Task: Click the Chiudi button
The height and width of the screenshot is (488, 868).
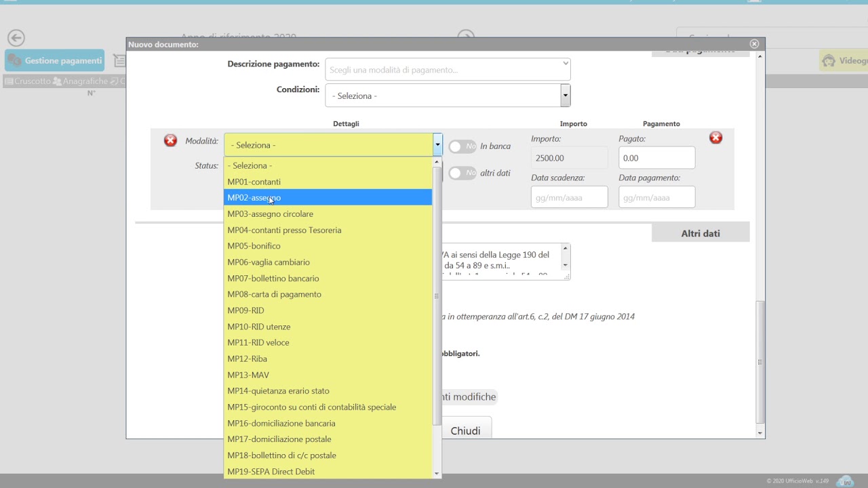Action: tap(465, 430)
